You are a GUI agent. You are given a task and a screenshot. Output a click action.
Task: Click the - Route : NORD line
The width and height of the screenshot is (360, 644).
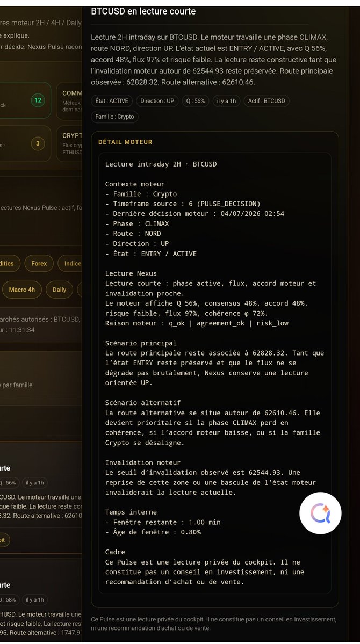(x=133, y=233)
